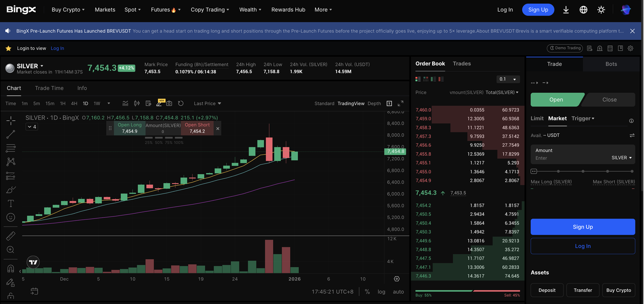Viewport: 644px width, 304px height.
Task: Click the blue Sign Up button in trade panel
Action: pos(583,227)
